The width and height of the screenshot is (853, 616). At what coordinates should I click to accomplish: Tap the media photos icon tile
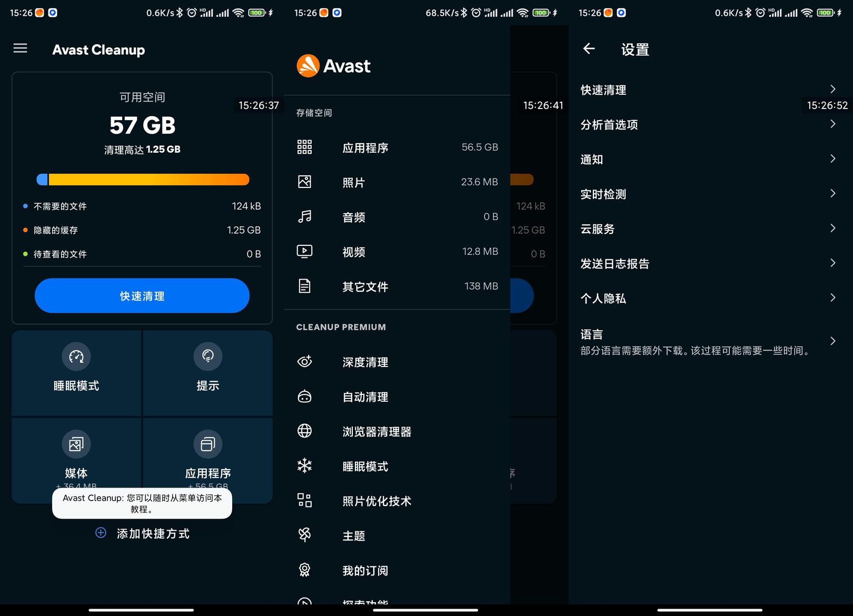click(x=76, y=444)
